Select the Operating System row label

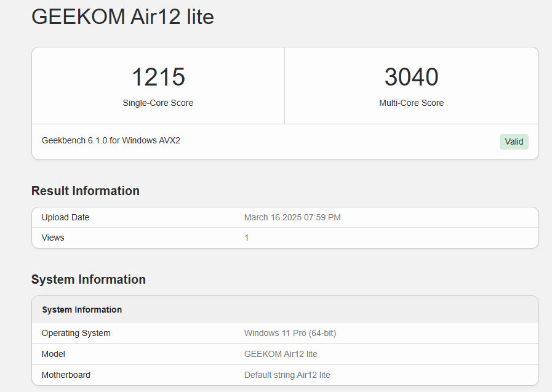click(76, 333)
